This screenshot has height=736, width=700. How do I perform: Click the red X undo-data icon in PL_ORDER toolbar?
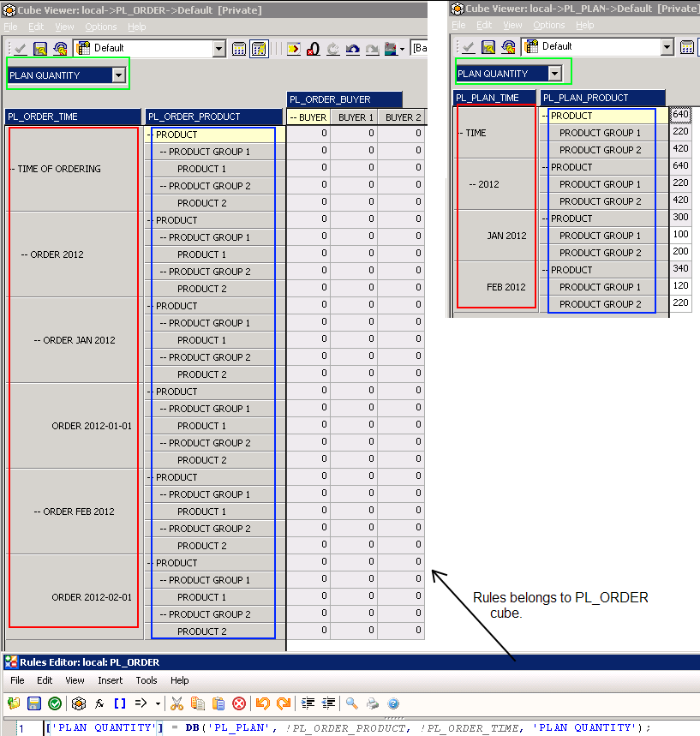coord(313,48)
